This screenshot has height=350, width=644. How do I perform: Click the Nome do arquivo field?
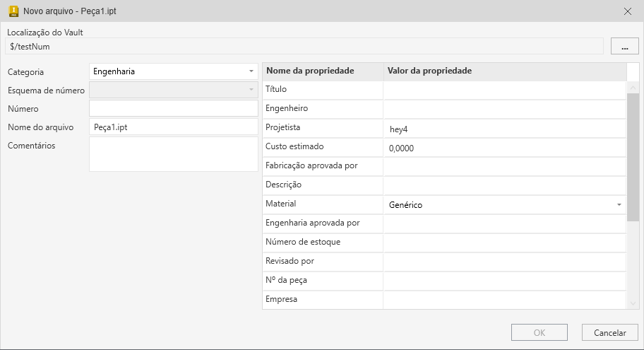pos(174,127)
